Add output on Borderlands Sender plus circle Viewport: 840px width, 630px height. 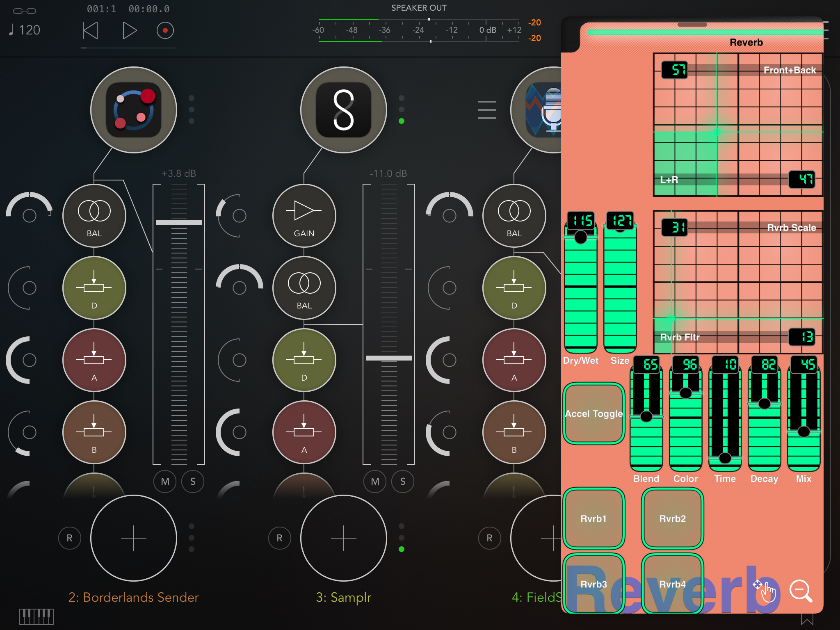[134, 538]
